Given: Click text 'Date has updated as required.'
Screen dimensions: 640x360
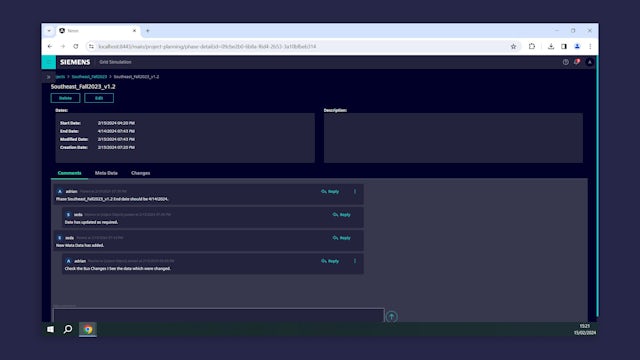Looking at the screenshot, I should [x=91, y=222].
